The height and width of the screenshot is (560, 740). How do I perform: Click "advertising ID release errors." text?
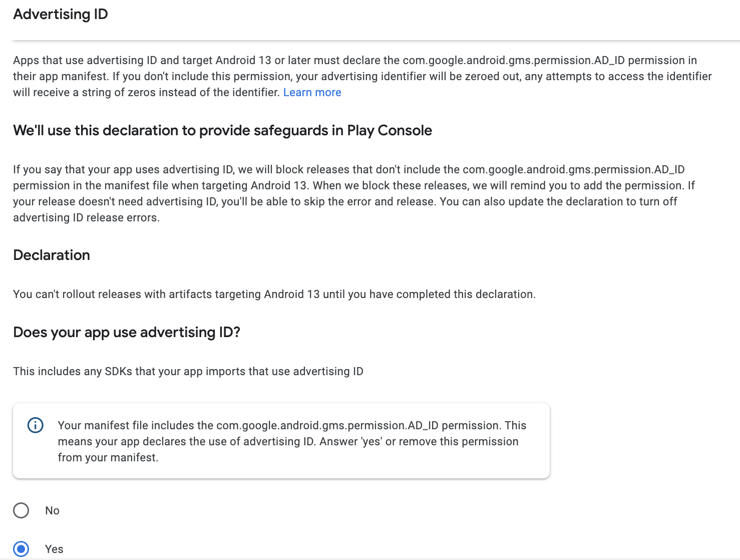(x=86, y=218)
